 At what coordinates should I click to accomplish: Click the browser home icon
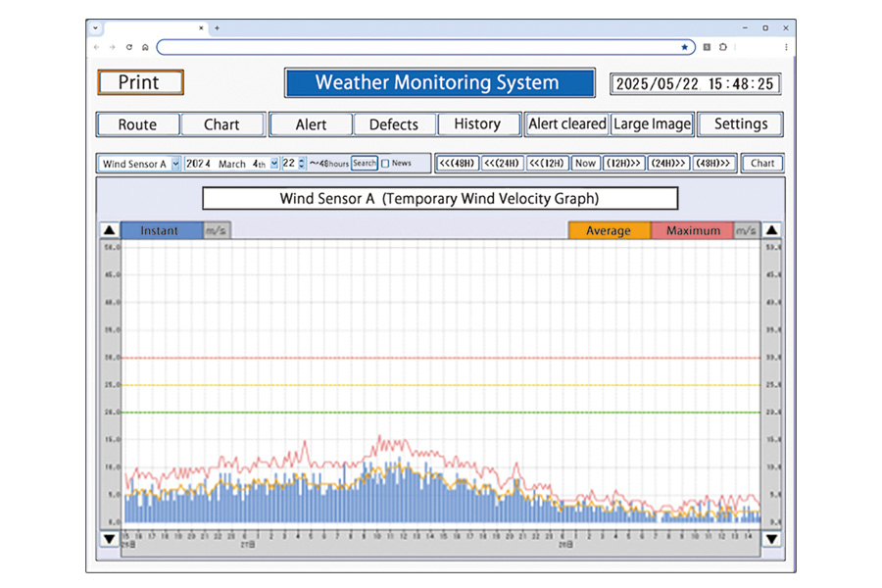click(x=145, y=47)
